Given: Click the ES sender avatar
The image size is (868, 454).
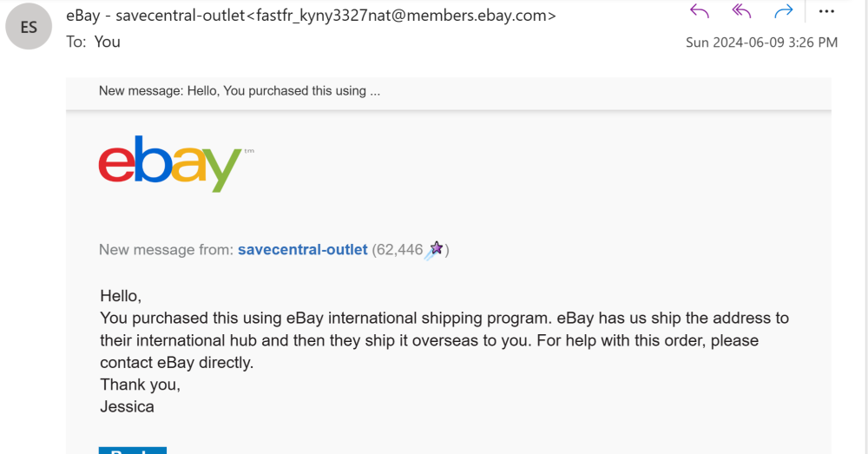Looking at the screenshot, I should (x=29, y=27).
